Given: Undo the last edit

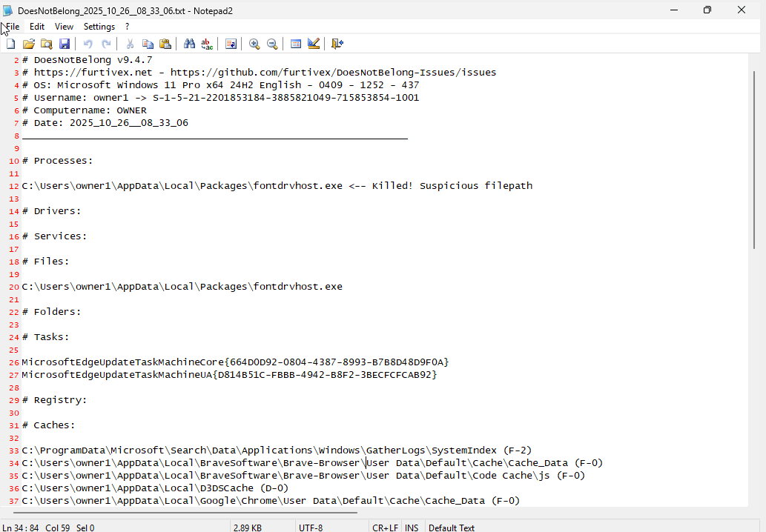Looking at the screenshot, I should click(87, 44).
